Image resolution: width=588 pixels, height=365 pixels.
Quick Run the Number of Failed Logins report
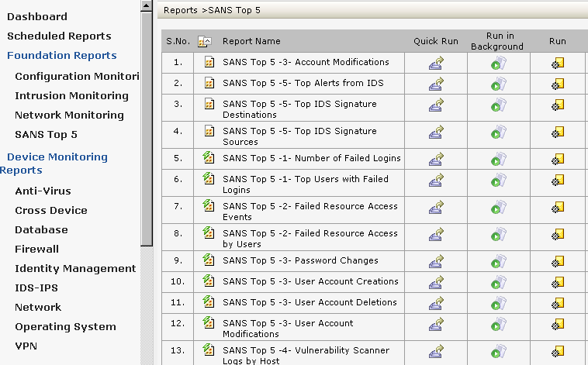[x=437, y=159]
